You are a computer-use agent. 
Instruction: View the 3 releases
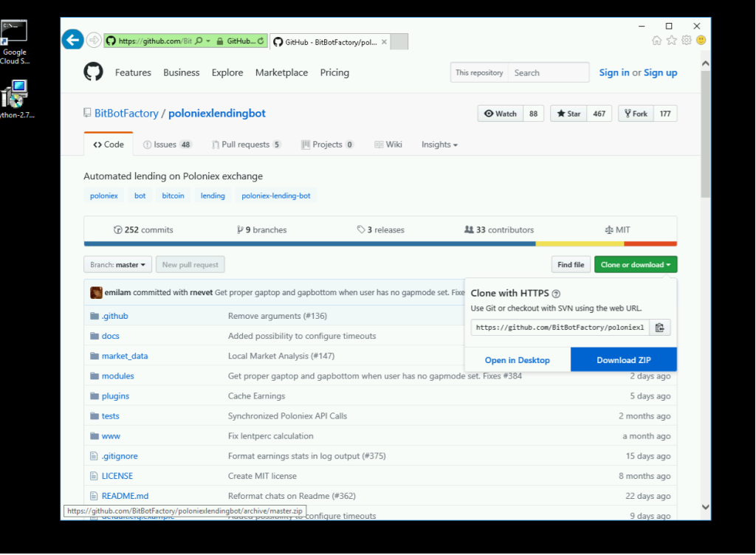pos(381,230)
